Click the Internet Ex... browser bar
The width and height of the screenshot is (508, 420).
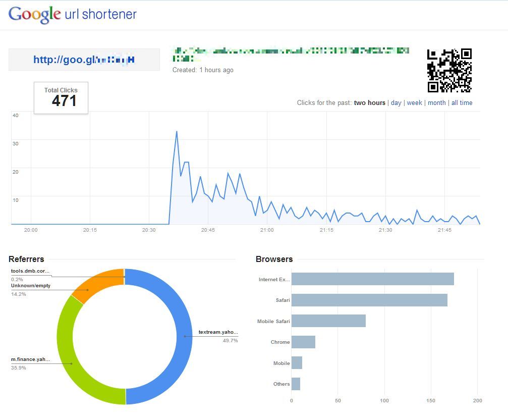pyautogui.click(x=373, y=279)
